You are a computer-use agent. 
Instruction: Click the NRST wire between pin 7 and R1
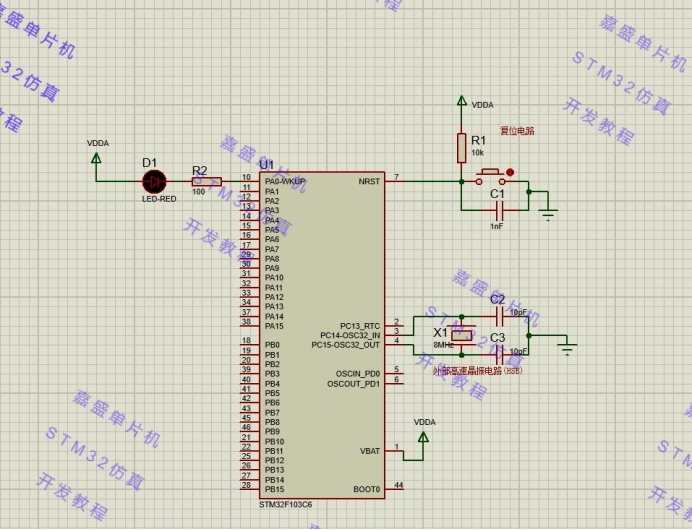tap(431, 181)
